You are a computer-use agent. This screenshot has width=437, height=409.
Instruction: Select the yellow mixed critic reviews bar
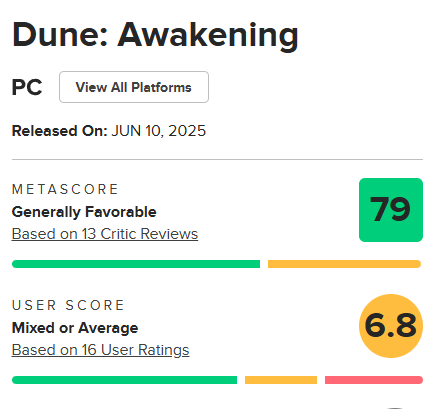coord(345,264)
